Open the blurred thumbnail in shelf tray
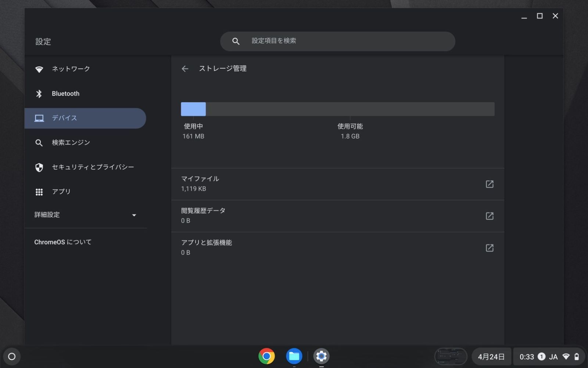The image size is (588, 368). [x=451, y=357]
